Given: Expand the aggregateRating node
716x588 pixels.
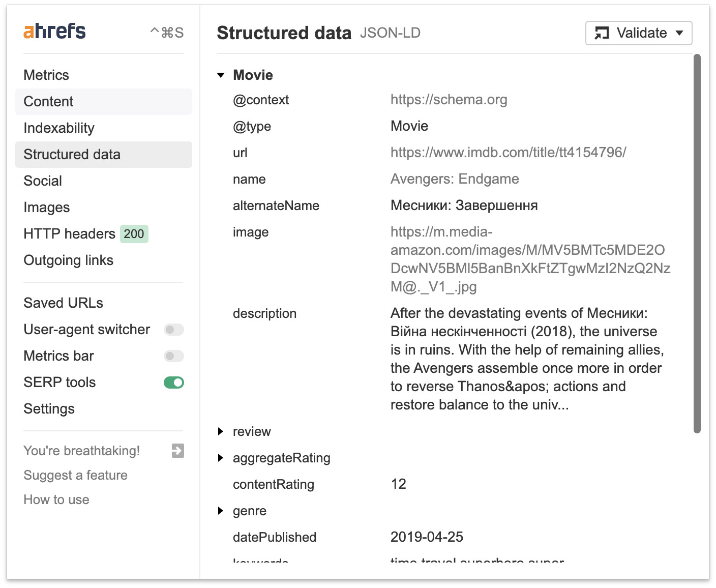Looking at the screenshot, I should (x=221, y=458).
